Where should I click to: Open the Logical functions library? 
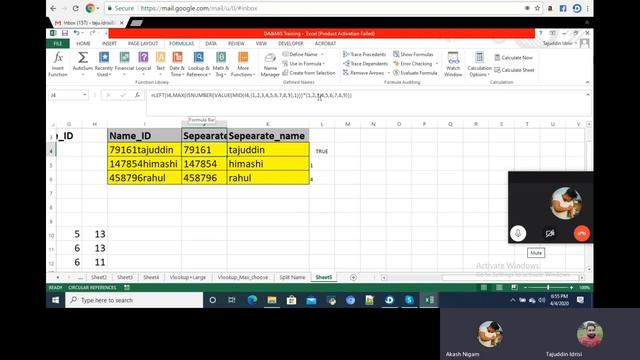[143, 64]
